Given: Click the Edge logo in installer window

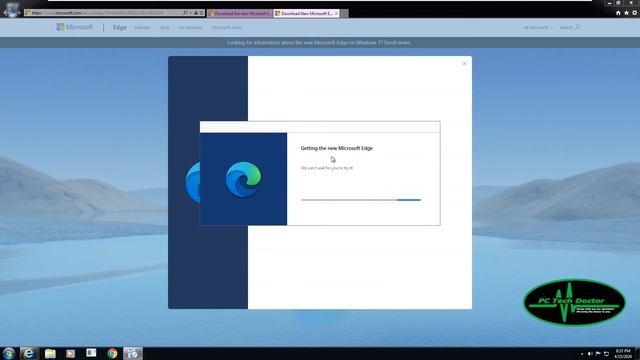Looking at the screenshot, I should coord(243,179).
